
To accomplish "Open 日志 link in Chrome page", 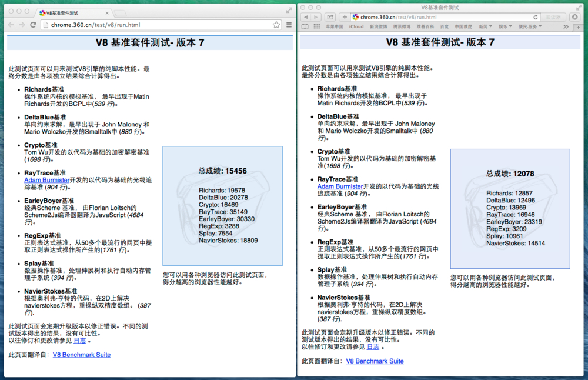I will 79,341.
